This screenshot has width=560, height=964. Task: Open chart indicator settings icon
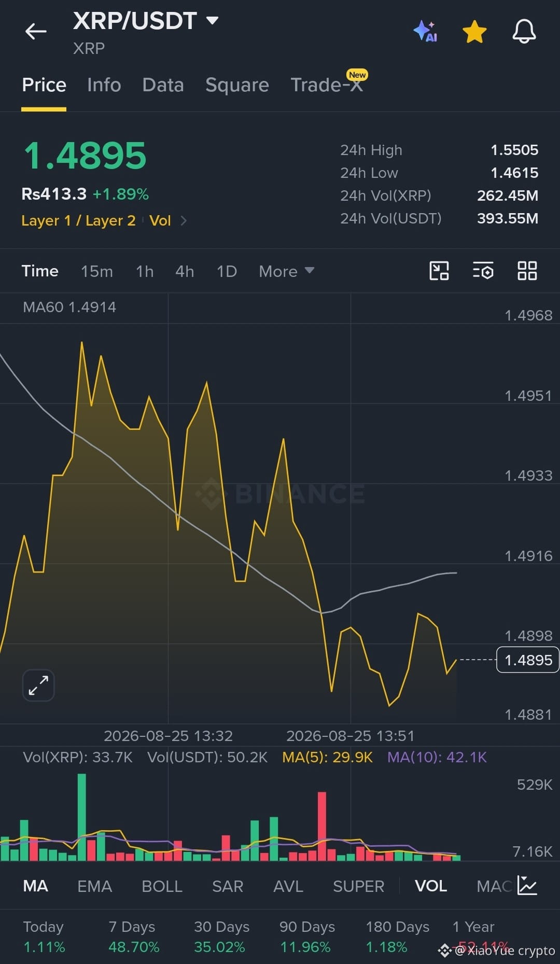[483, 271]
